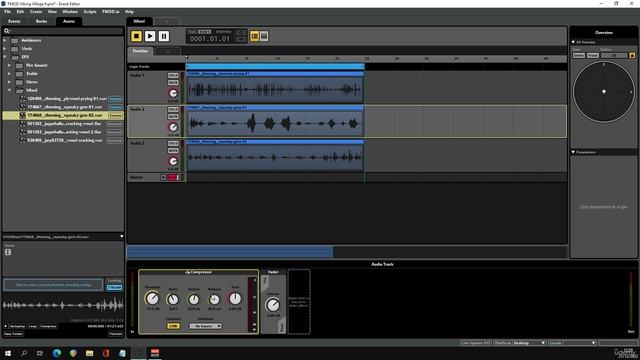The height and width of the screenshot is (360, 640).
Task: Click the Ambiences folder icon
Action: click(15, 40)
